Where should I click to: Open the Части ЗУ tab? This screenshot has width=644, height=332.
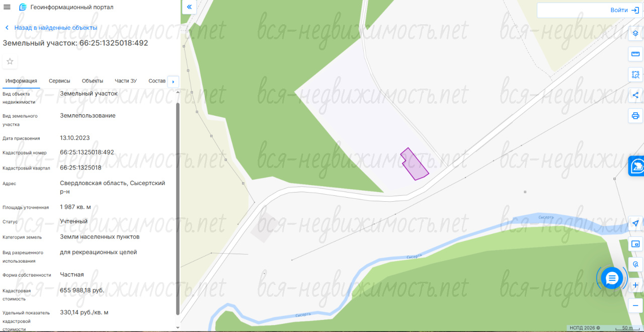click(x=126, y=81)
